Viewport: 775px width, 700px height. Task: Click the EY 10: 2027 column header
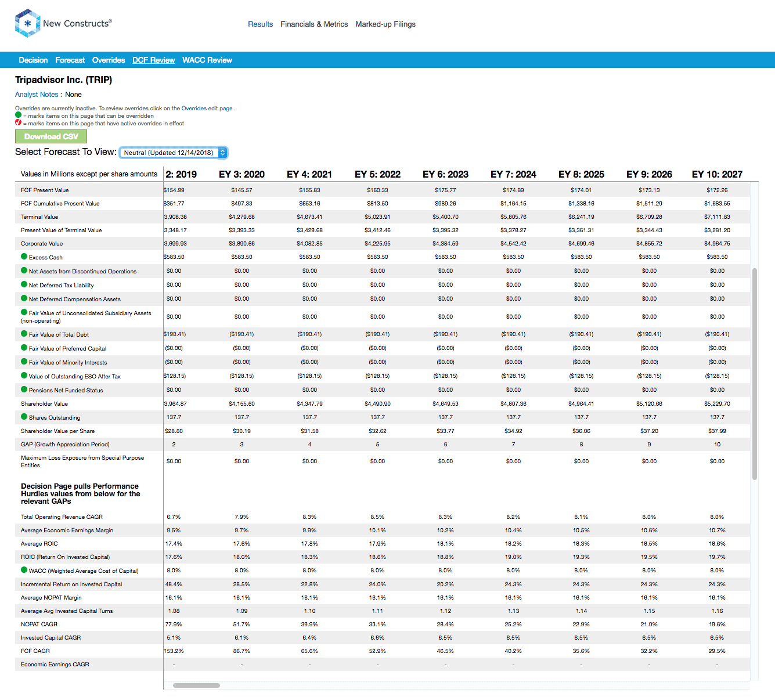tap(717, 174)
